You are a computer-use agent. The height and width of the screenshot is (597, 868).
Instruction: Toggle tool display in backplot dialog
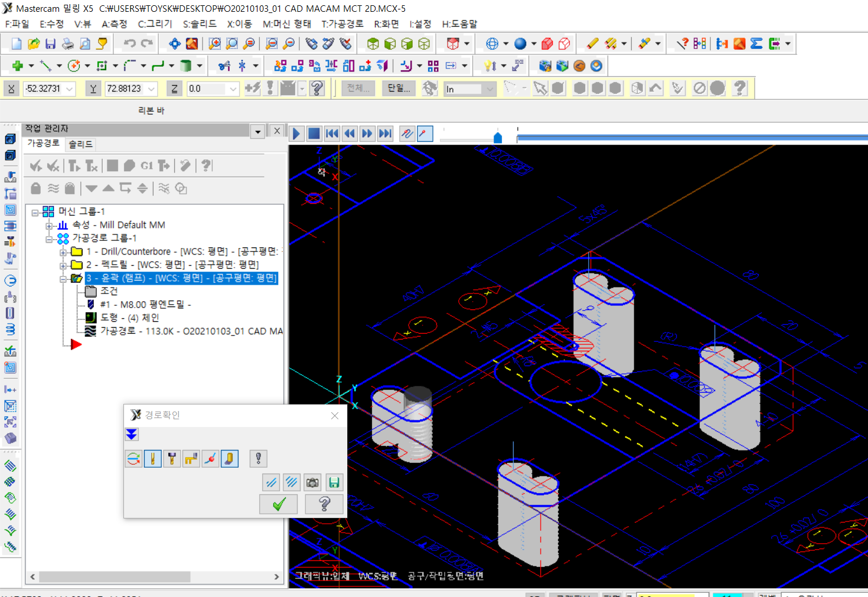153,458
